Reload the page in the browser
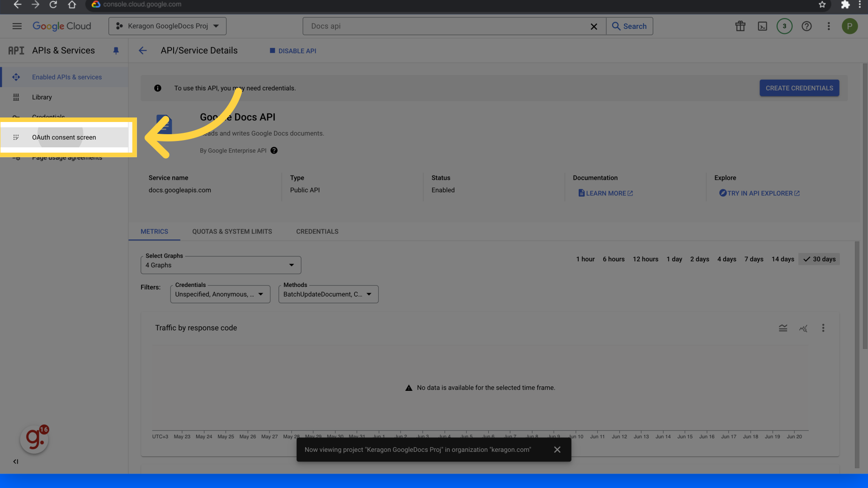This screenshot has height=488, width=868. coord(53,5)
